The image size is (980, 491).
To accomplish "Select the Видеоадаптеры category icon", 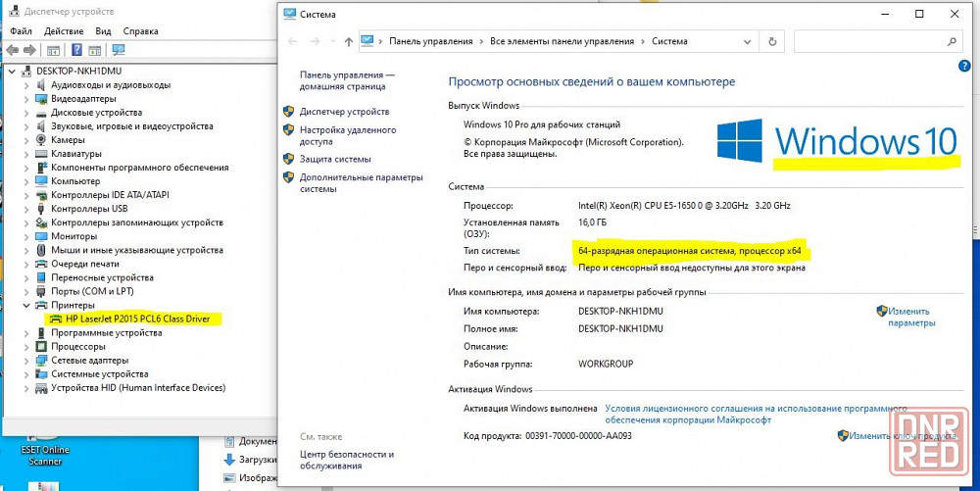I will (x=41, y=99).
